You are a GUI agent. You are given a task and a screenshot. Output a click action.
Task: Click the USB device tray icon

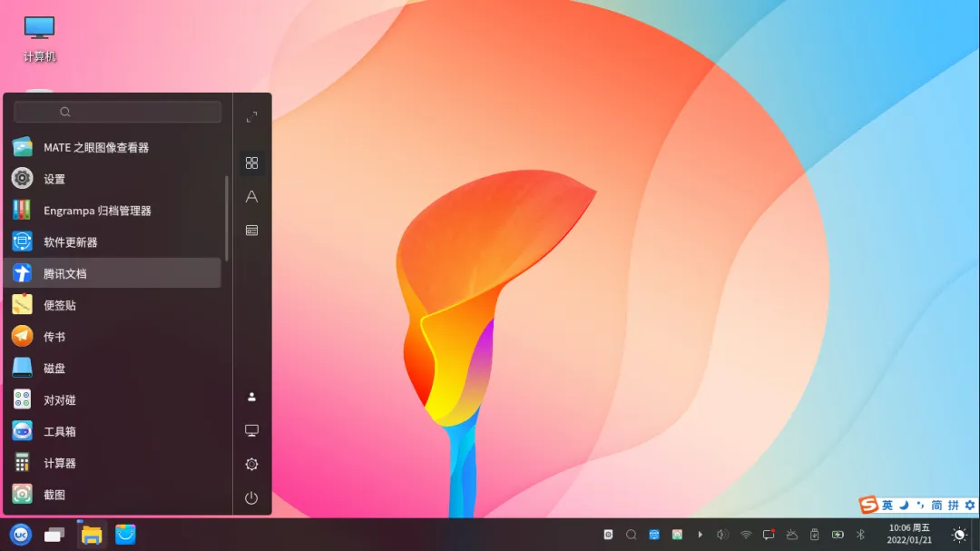coord(814,535)
